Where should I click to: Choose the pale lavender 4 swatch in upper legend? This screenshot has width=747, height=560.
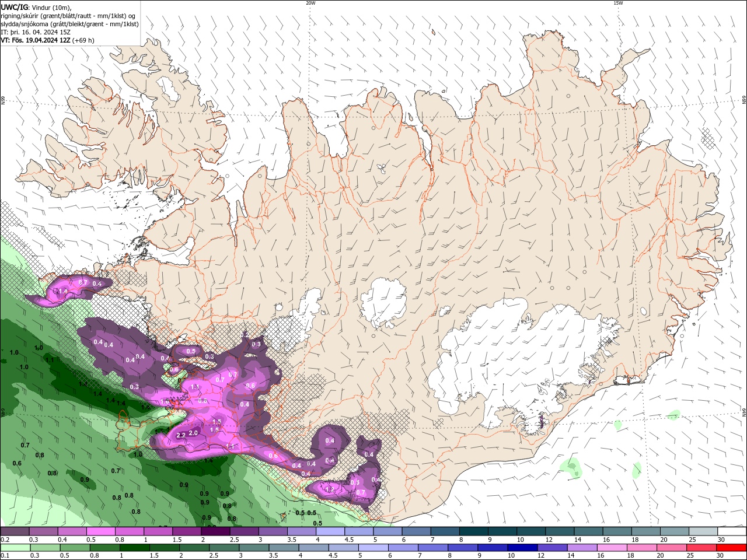coord(330,531)
